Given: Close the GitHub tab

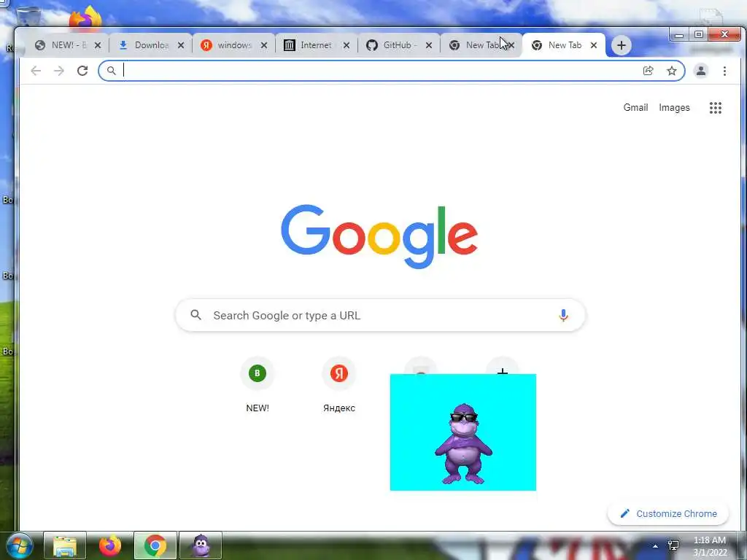Looking at the screenshot, I should point(429,45).
